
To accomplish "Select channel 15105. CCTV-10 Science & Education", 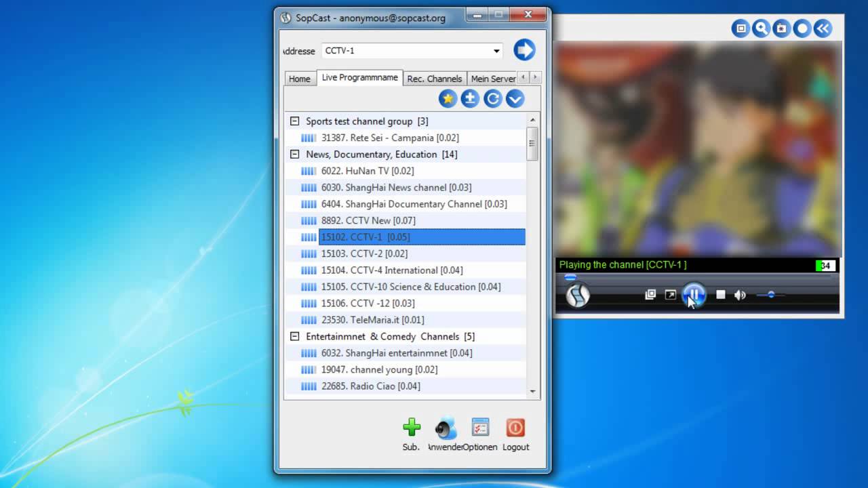I will pos(411,287).
